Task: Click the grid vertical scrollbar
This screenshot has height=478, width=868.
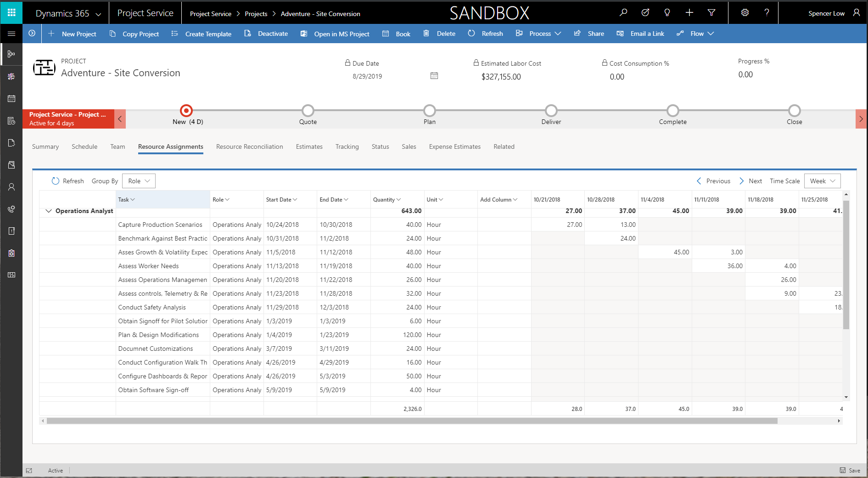Action: 846,265
